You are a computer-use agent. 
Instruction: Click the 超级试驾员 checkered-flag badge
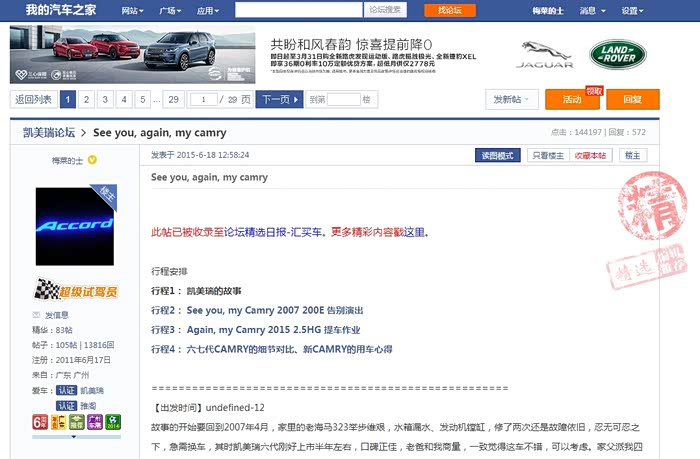click(75, 291)
